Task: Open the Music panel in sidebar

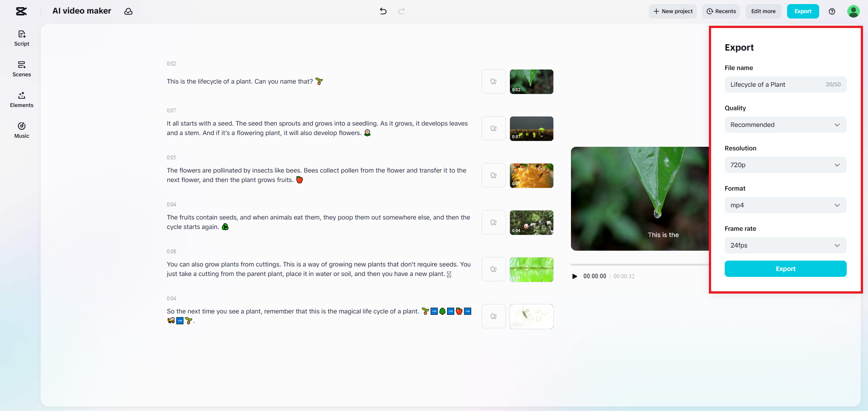Action: (x=22, y=131)
